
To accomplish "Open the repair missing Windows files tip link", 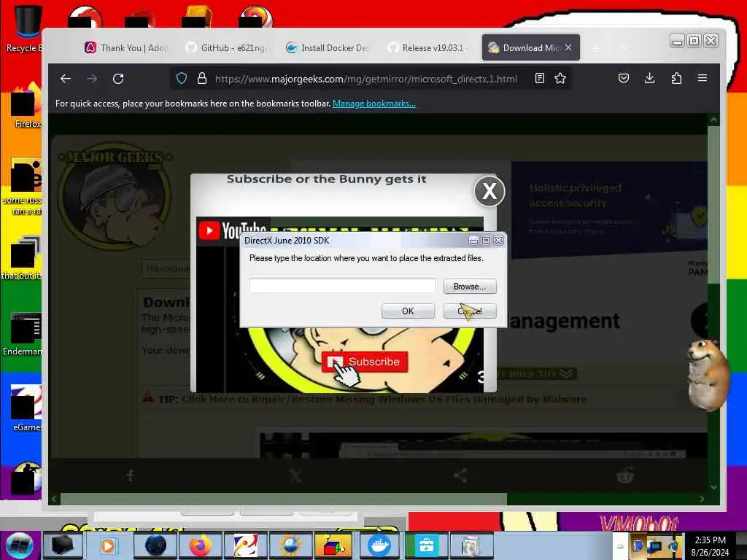I will (384, 399).
